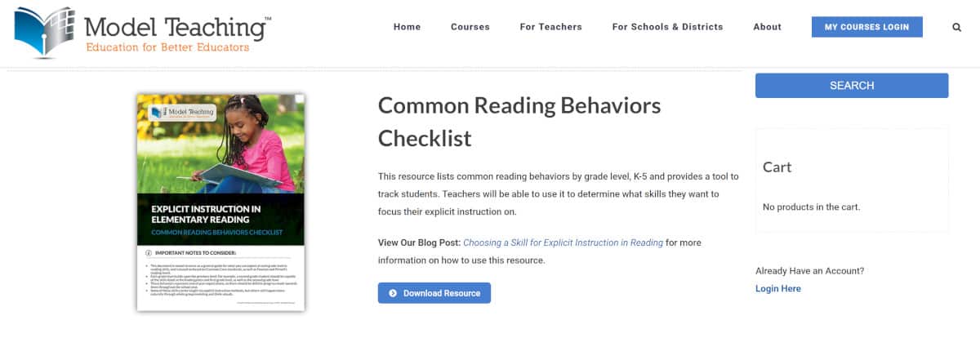980x338 pixels.
Task: Click the small Model Teaching logo on cover
Action: (x=180, y=113)
